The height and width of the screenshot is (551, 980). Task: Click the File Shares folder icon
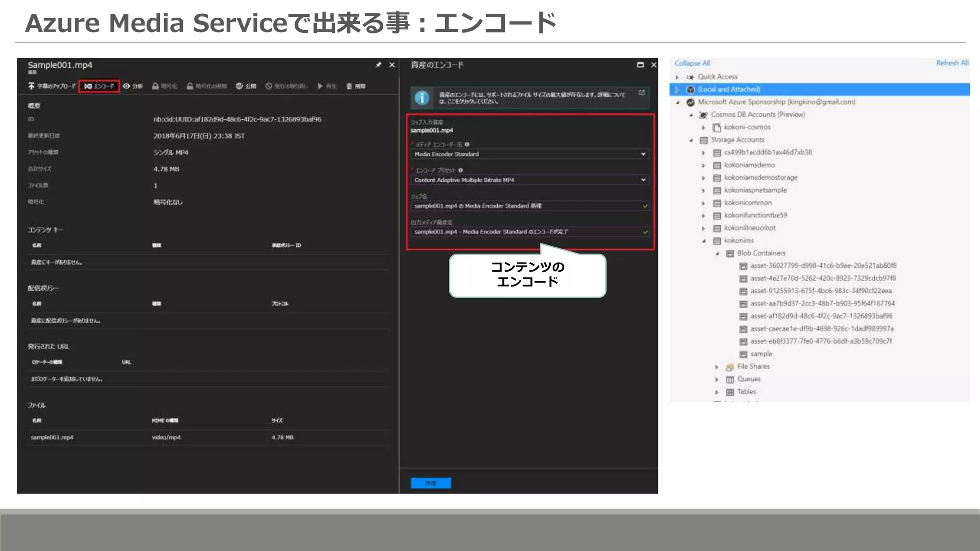(730, 367)
